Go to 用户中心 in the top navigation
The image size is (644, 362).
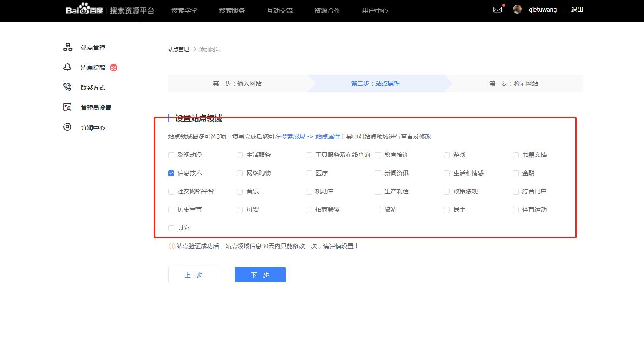point(374,10)
